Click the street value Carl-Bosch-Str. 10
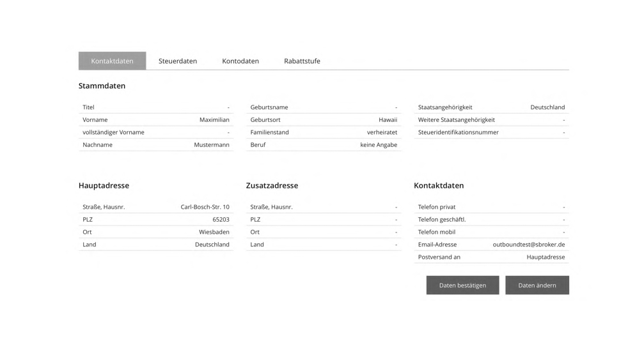Viewport: 644px width, 357px height. coord(205,207)
